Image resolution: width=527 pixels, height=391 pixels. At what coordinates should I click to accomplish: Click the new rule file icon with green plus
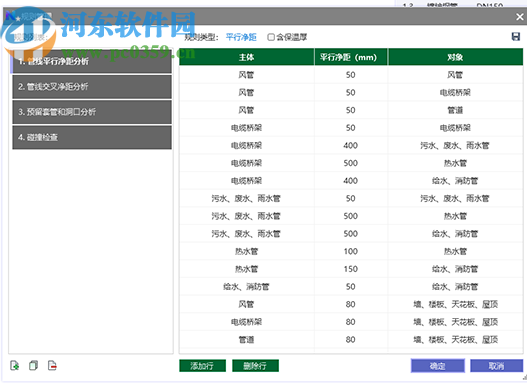15,365
